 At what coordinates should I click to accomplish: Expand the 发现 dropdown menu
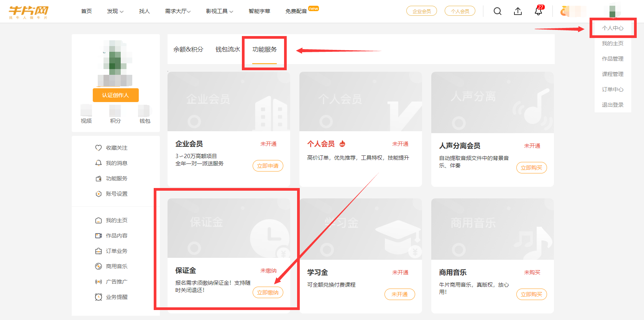tap(115, 11)
